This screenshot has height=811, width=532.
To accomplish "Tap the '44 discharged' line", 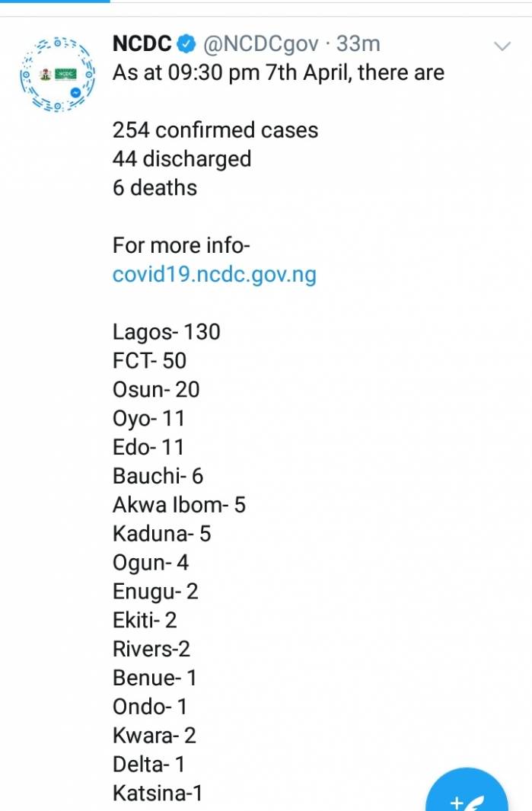I will tap(182, 159).
